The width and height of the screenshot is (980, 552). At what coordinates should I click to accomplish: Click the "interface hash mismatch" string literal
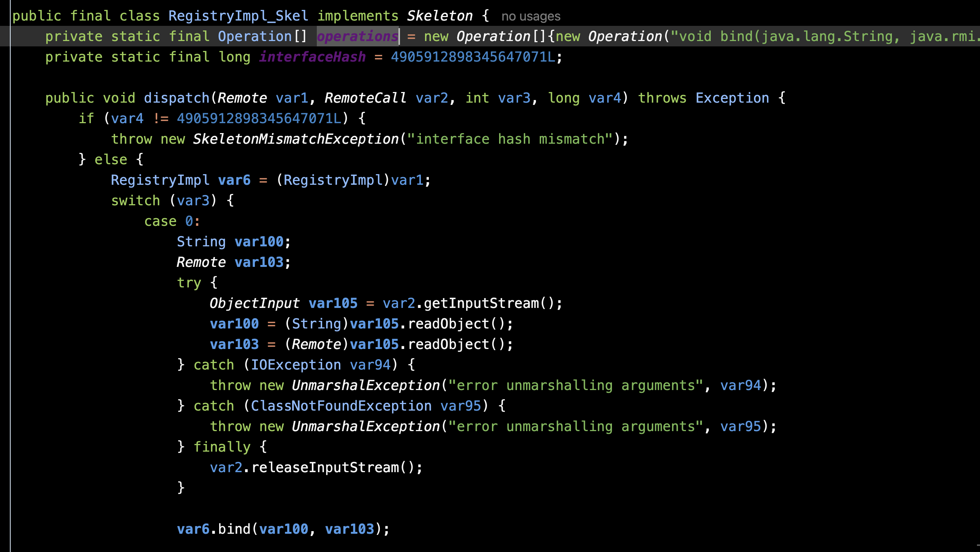click(510, 140)
